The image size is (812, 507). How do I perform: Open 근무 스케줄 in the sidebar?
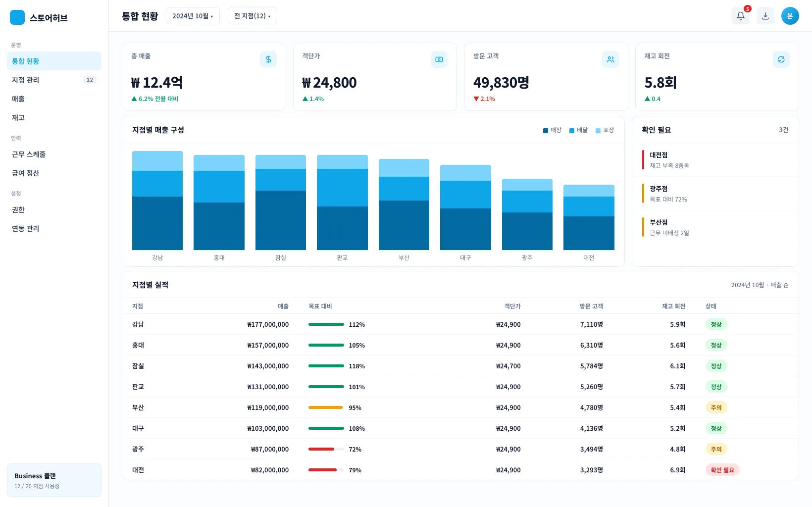point(54,154)
